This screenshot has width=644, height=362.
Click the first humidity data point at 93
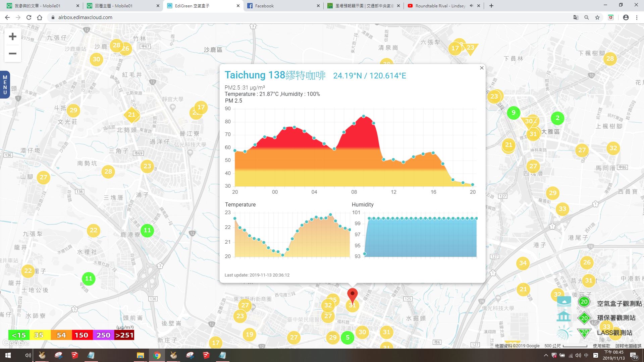[365, 254]
